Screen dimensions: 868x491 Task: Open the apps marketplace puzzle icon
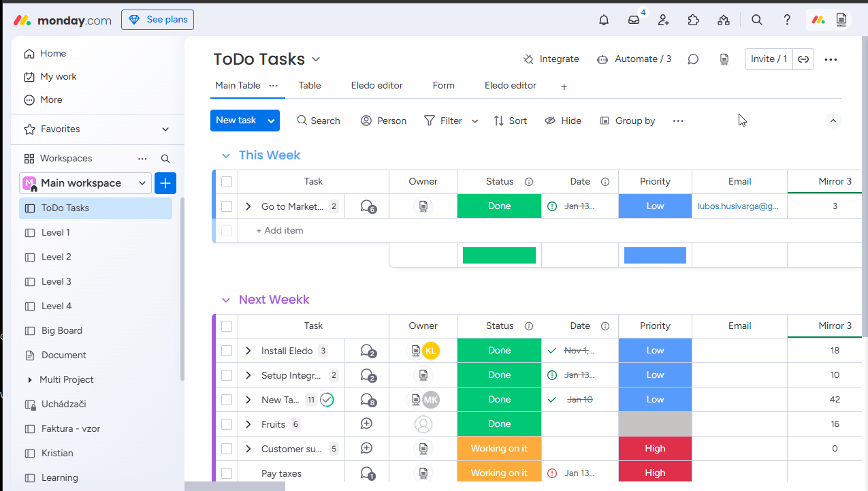694,20
